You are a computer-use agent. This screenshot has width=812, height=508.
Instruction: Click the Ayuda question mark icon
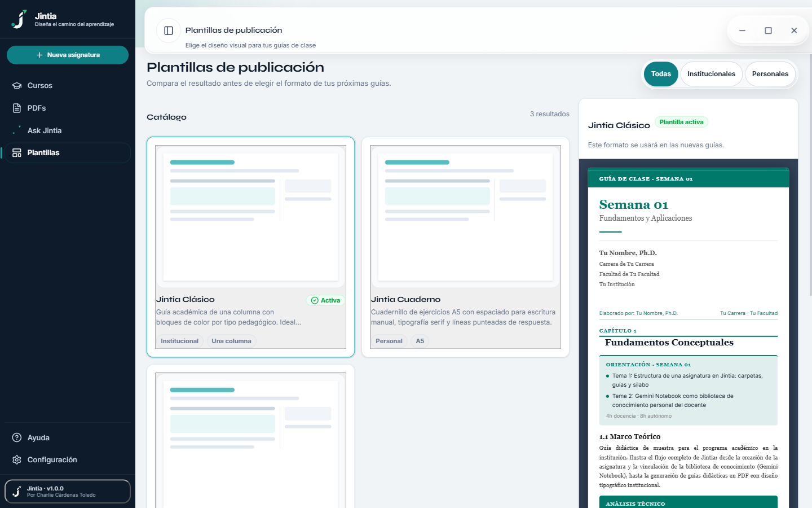17,437
